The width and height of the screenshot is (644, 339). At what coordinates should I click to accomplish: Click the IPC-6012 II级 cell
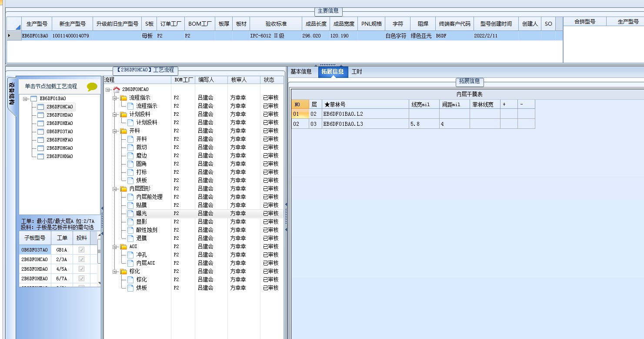[x=276, y=36]
